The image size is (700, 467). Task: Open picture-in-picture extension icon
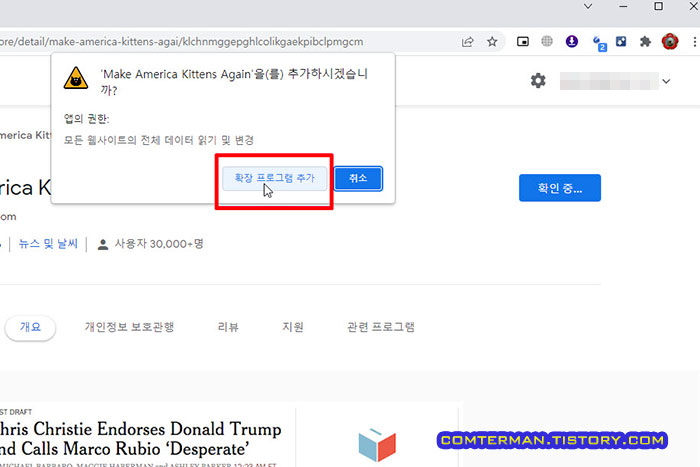pos(523,42)
